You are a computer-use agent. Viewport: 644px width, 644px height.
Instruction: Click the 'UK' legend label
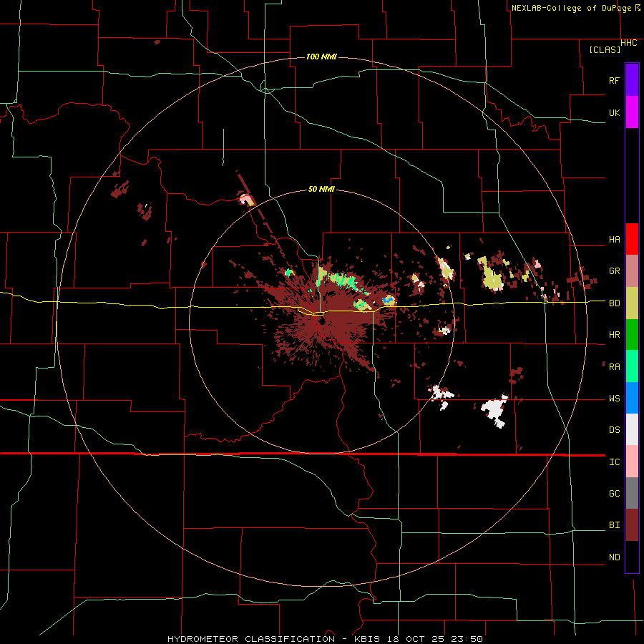click(x=614, y=112)
